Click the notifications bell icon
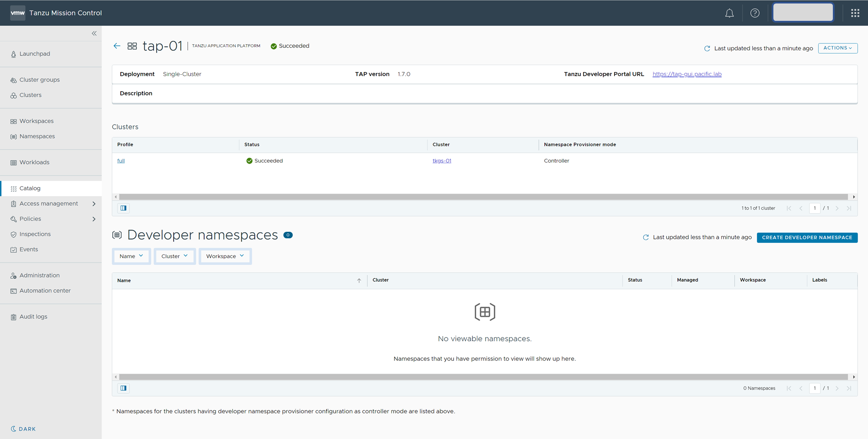The image size is (868, 439). tap(729, 13)
